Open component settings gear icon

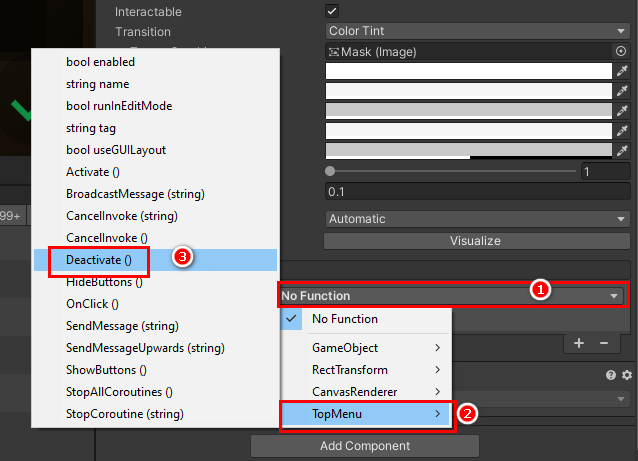(x=627, y=375)
